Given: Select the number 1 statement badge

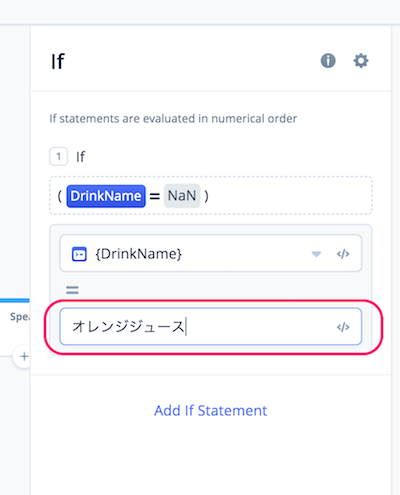Looking at the screenshot, I should pos(59,156).
